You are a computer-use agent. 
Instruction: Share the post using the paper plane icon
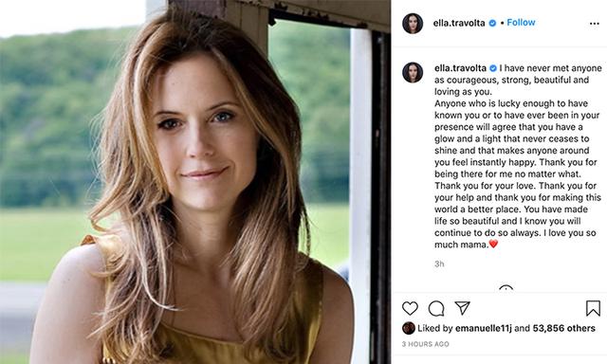[462, 308]
